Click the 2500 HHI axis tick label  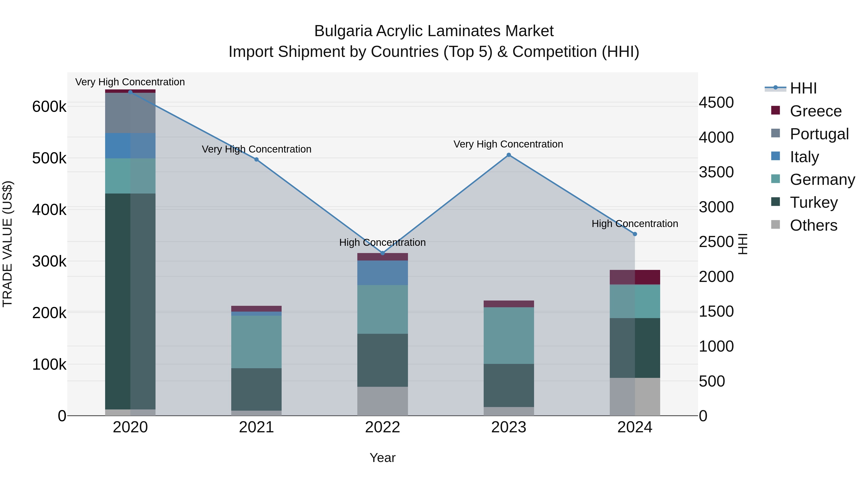(716, 242)
